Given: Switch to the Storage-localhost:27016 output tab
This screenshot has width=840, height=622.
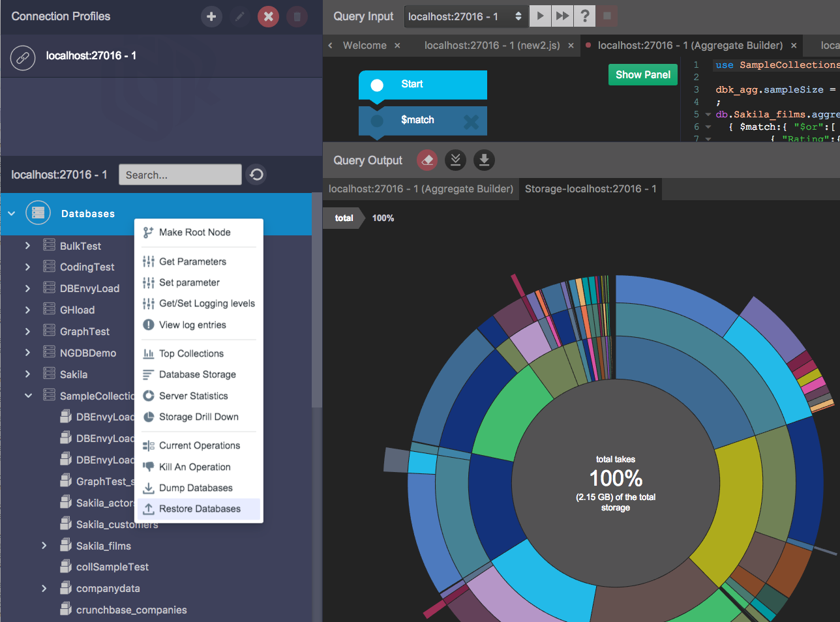Looking at the screenshot, I should (590, 189).
